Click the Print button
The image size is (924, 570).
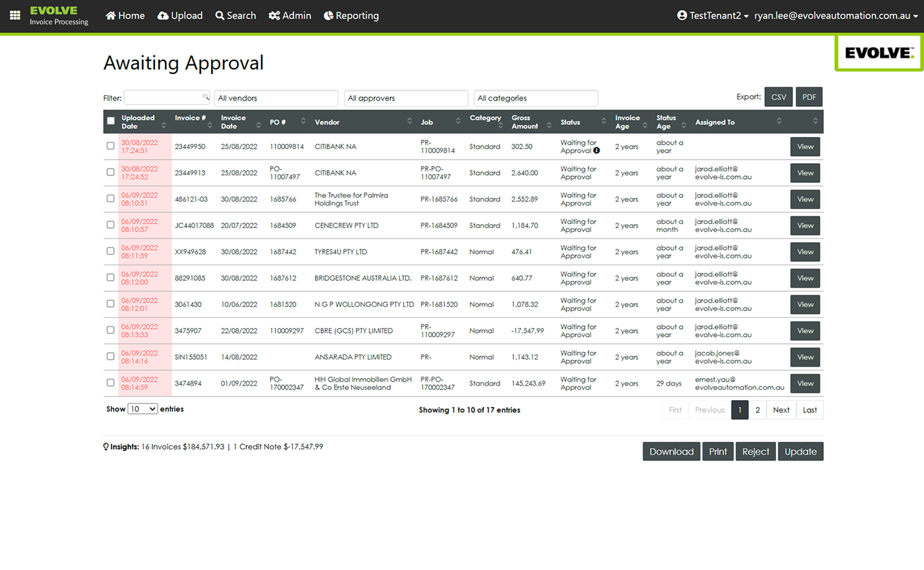click(718, 451)
